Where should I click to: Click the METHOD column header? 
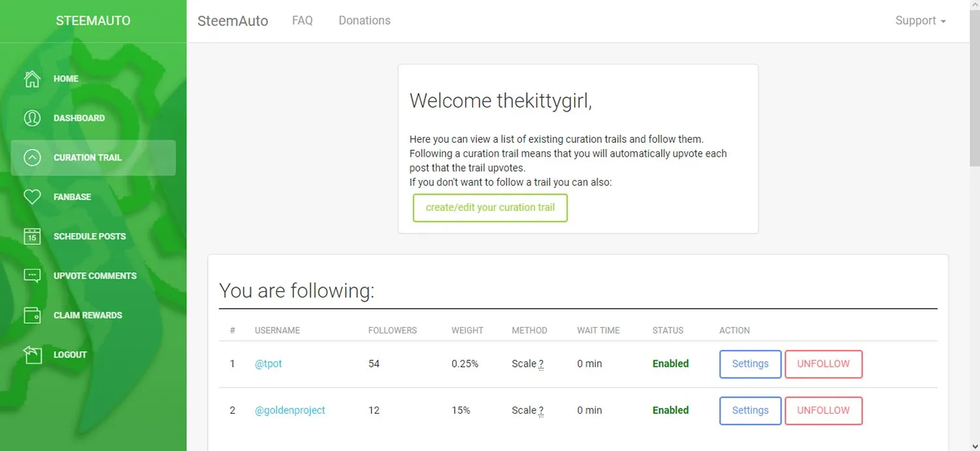(529, 330)
